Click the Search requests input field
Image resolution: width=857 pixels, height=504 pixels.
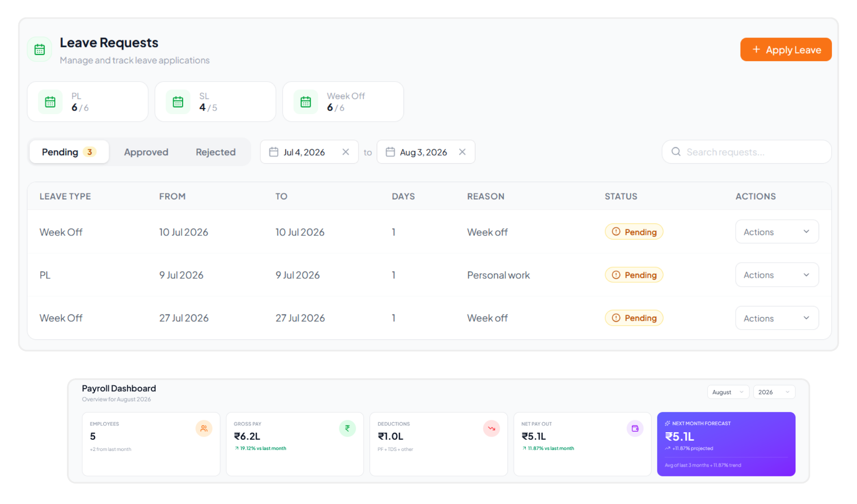click(x=746, y=152)
